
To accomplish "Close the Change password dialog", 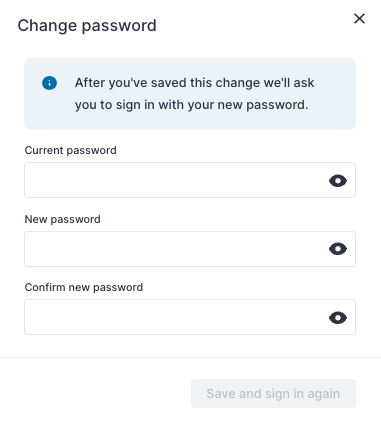I will 359,19.
